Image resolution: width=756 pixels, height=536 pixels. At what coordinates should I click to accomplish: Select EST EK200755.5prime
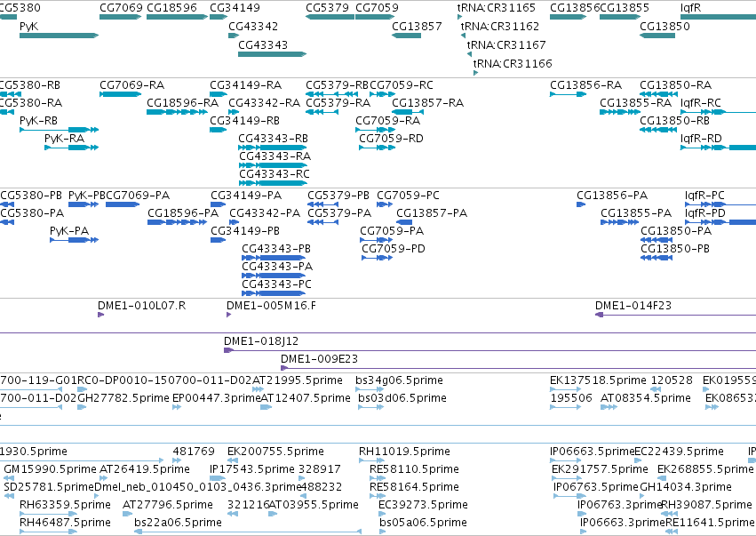point(234,460)
